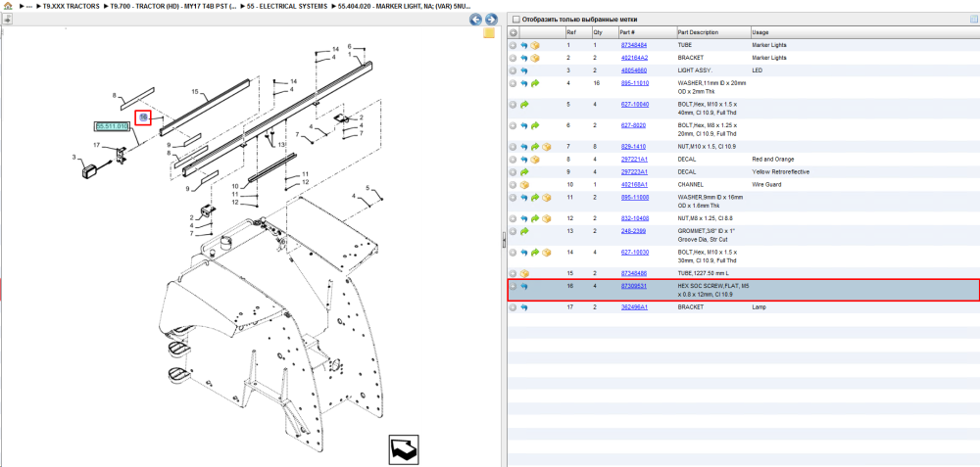Toggle select circle for NUT 829-1410 row
The image size is (980, 467).
tap(514, 147)
